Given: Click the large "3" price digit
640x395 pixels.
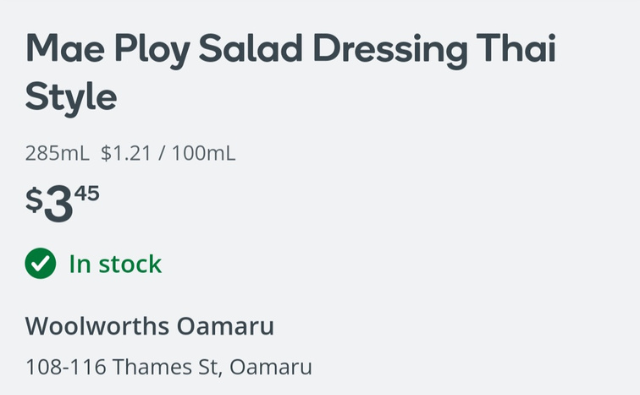Looking at the screenshot, I should (x=58, y=203).
